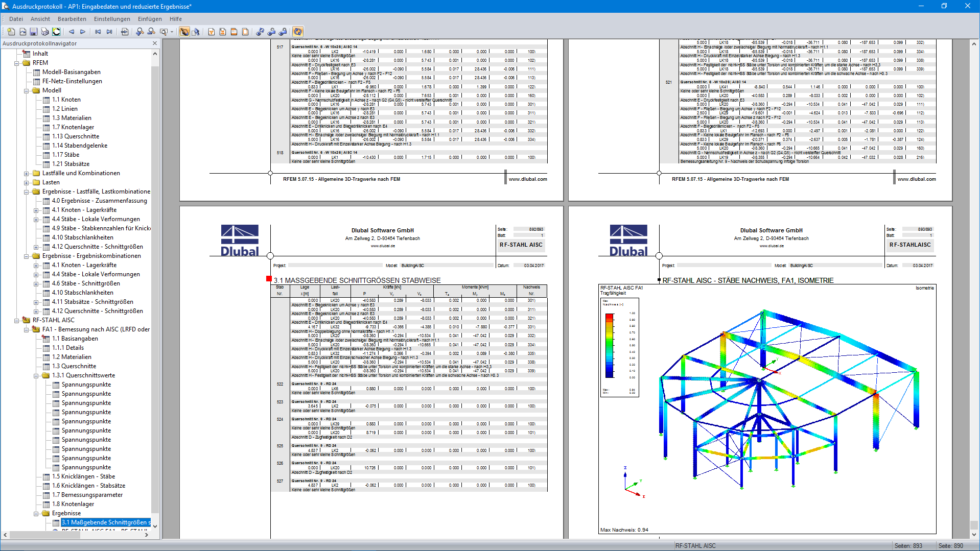This screenshot has width=980, height=551.
Task: Click the first blue key-like toolbar icon
Action: pos(260,32)
